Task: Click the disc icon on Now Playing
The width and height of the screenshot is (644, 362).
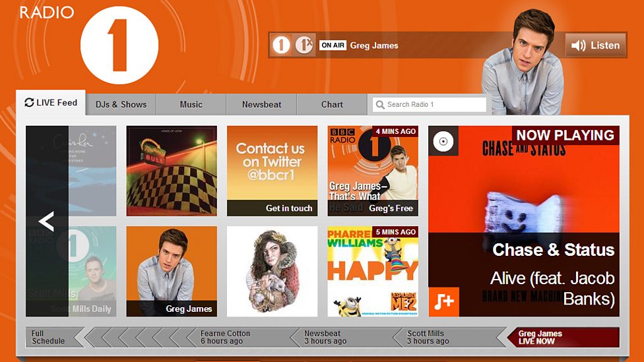Action: tap(443, 141)
